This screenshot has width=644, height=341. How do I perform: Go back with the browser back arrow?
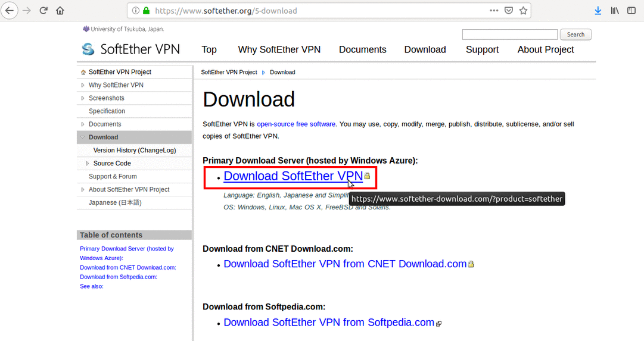[10, 11]
